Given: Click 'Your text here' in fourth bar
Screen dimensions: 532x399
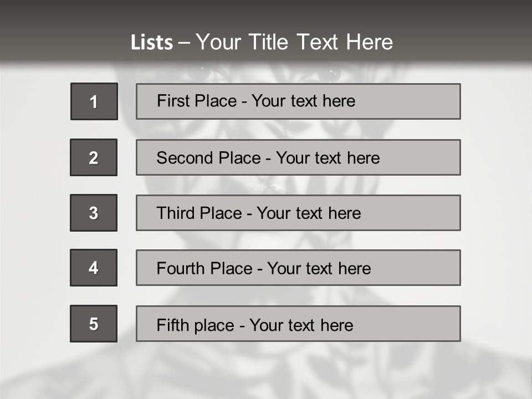Looking at the screenshot, I should coord(319,269).
